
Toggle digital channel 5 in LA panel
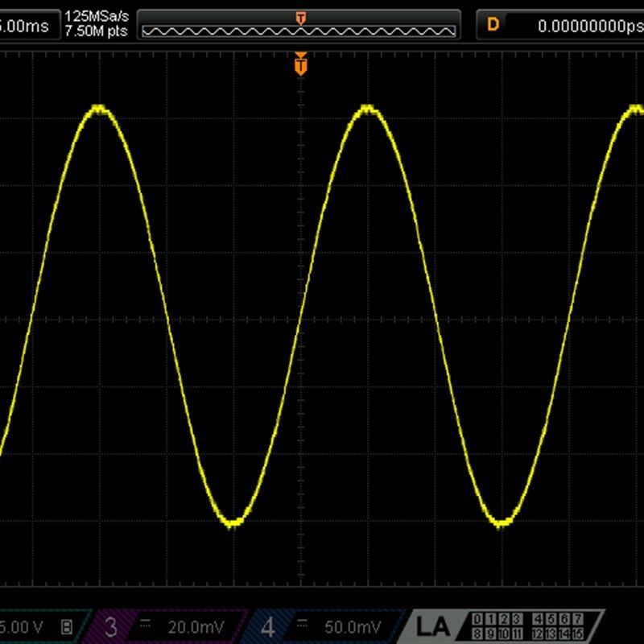click(551, 618)
